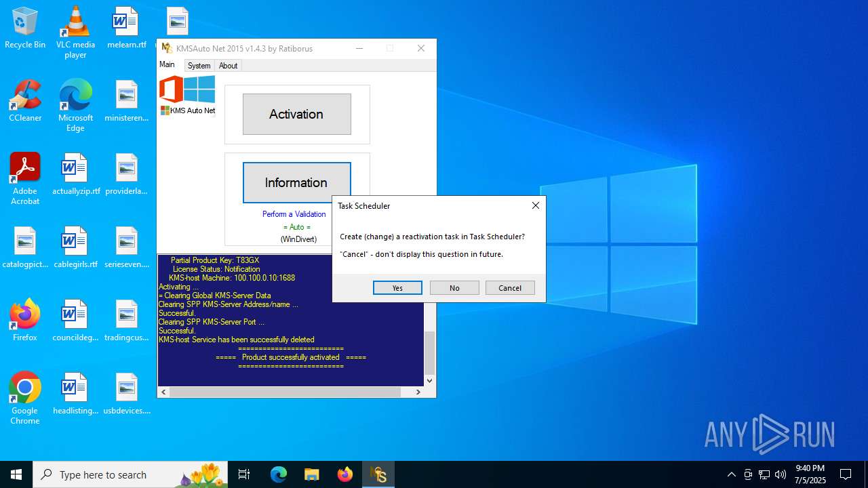Open Microsoft Edge from the taskbar
This screenshot has height=488, width=868.
(x=279, y=474)
